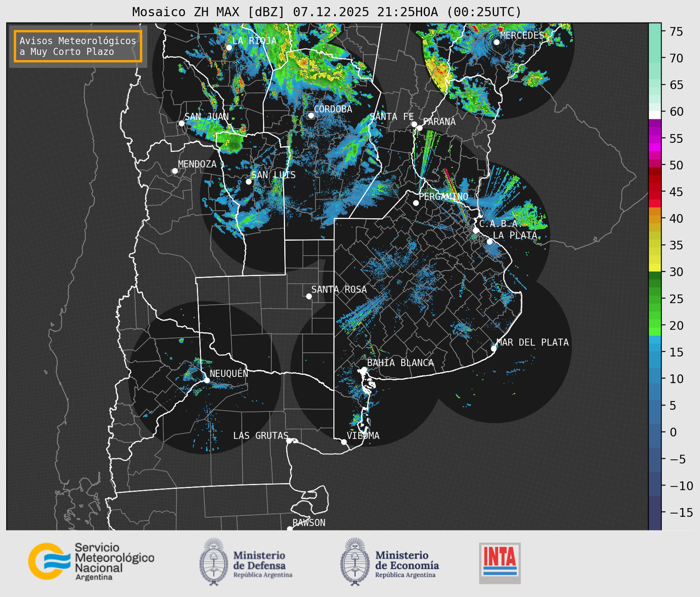This screenshot has height=597, width=700.
Task: Click the República Argentina text under Defensa
Action: 263,575
